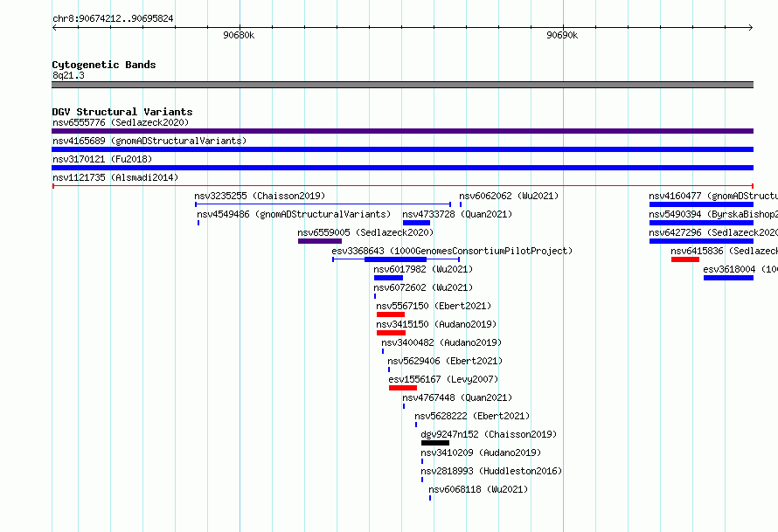Click the blue nsv6017982 Wu2021 bar

[388, 278]
